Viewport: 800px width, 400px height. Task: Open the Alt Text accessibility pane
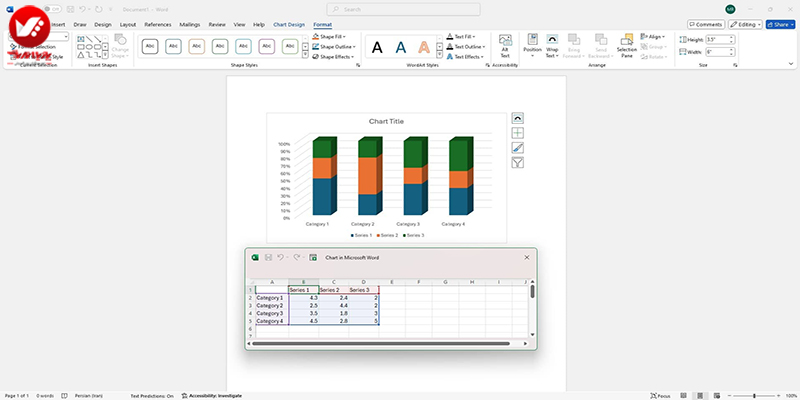click(505, 46)
